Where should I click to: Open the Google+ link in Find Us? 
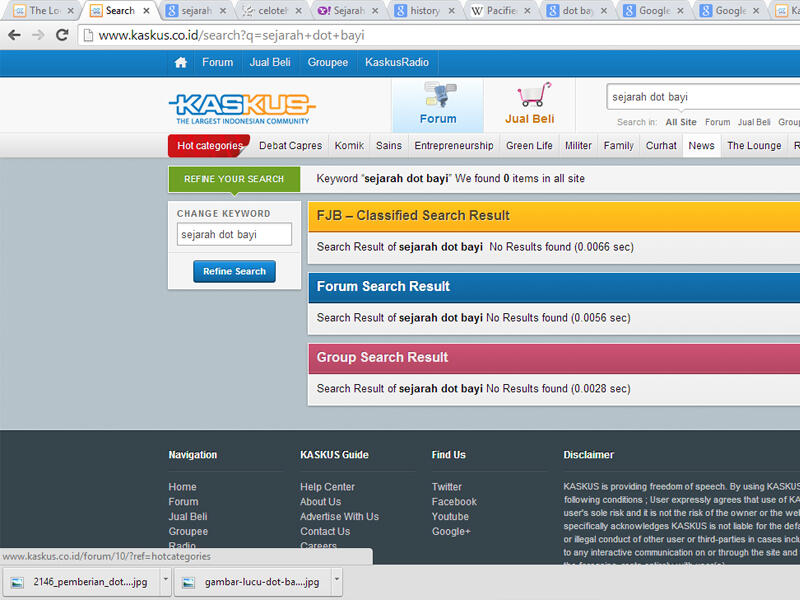pyautogui.click(x=451, y=532)
